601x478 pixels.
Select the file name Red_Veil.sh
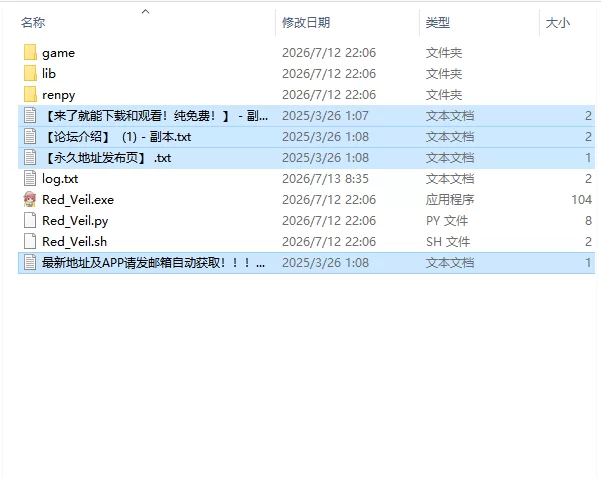click(x=74, y=242)
